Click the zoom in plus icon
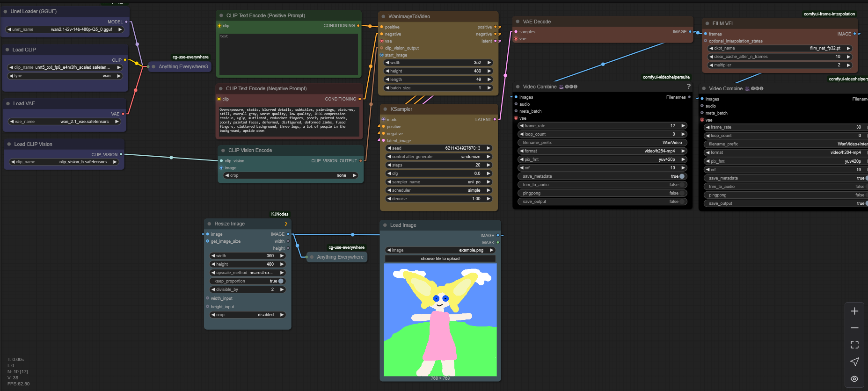 (x=854, y=311)
